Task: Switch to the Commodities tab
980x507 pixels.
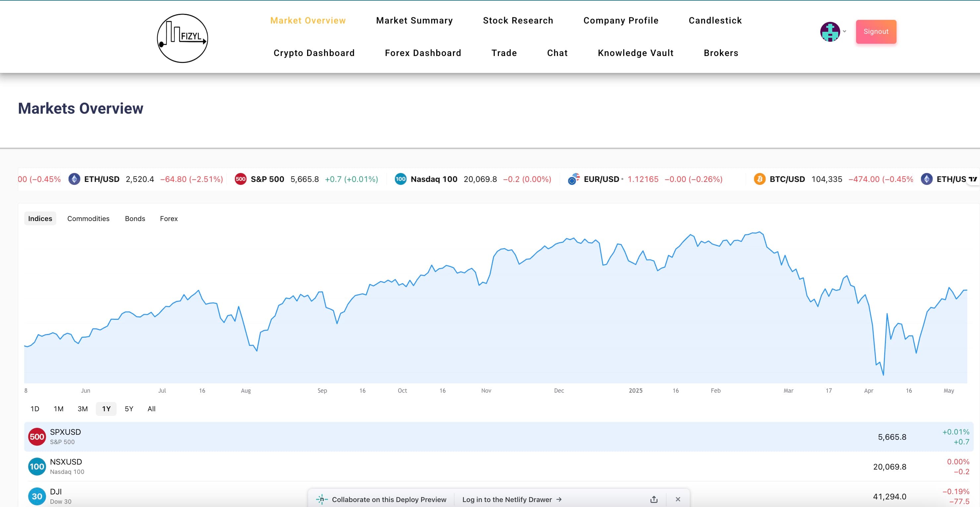Action: pos(88,218)
